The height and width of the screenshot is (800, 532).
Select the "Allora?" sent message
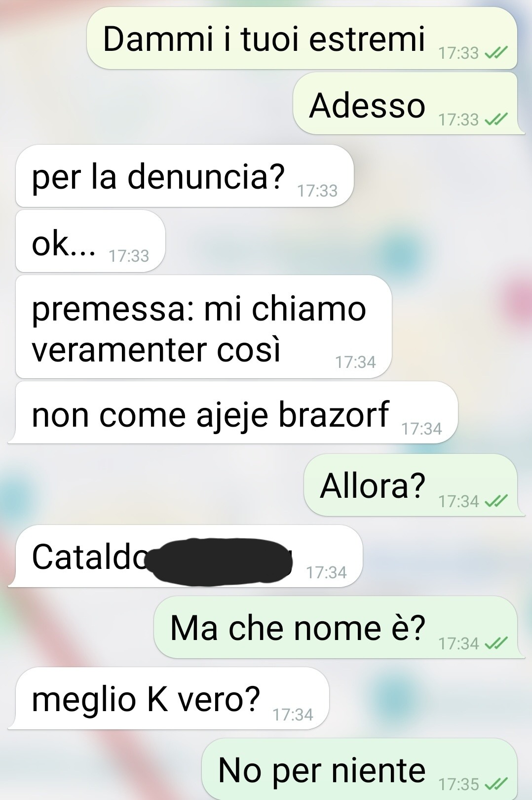[414, 485]
